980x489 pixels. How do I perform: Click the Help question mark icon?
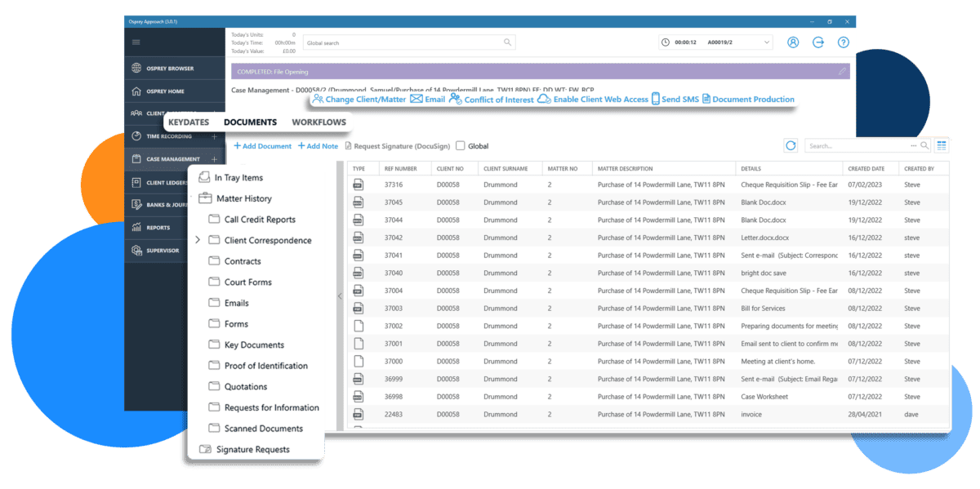pyautogui.click(x=843, y=42)
